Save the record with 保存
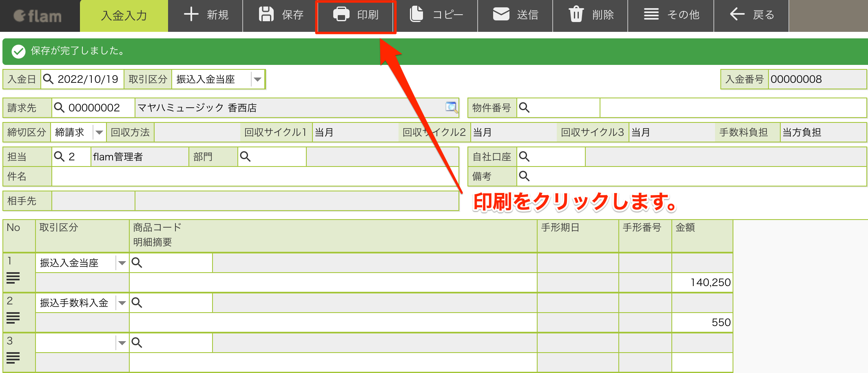The width and height of the screenshot is (868, 373). click(281, 15)
